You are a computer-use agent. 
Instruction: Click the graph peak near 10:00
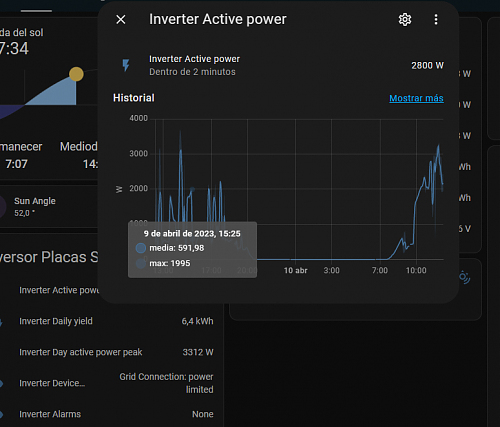click(438, 146)
